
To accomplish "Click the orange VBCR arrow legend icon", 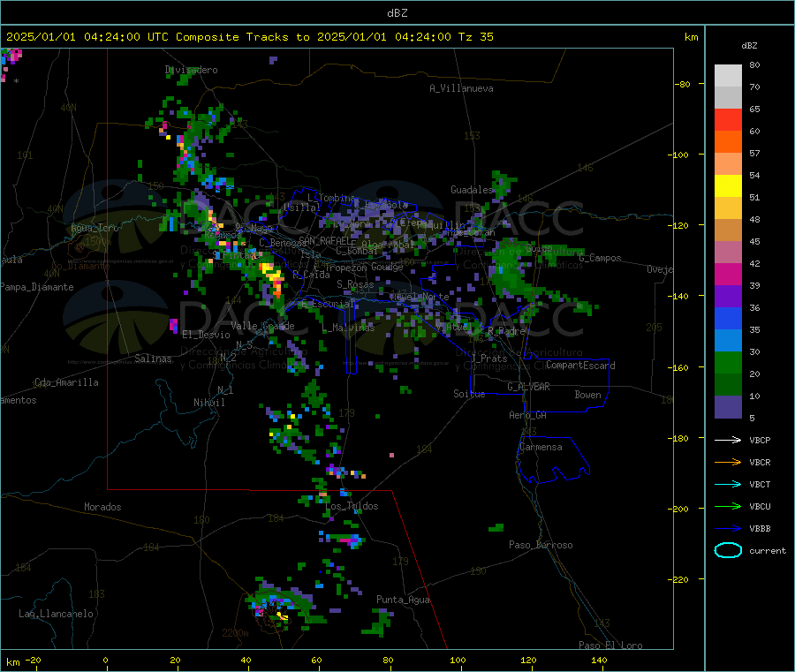I will pos(728,462).
